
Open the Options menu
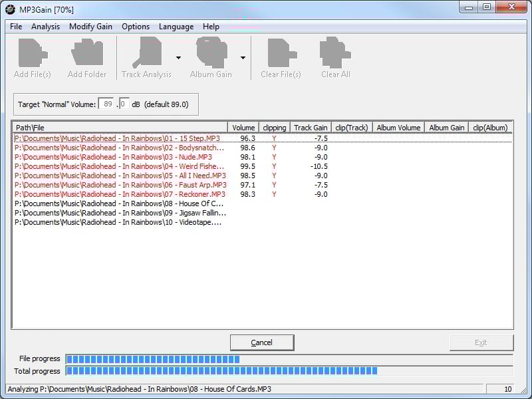click(x=136, y=27)
